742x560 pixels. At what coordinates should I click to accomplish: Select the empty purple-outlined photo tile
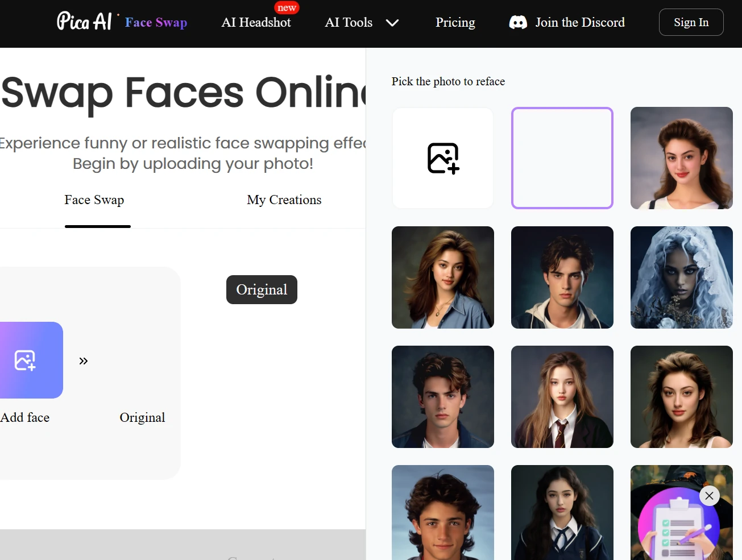562,158
